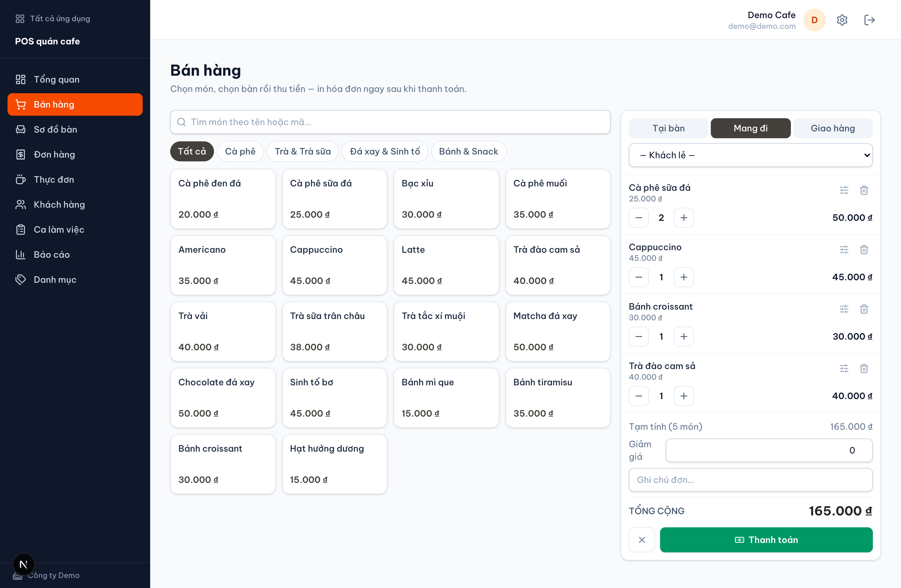
Task: Filter menu by Cà phê category
Action: (240, 151)
